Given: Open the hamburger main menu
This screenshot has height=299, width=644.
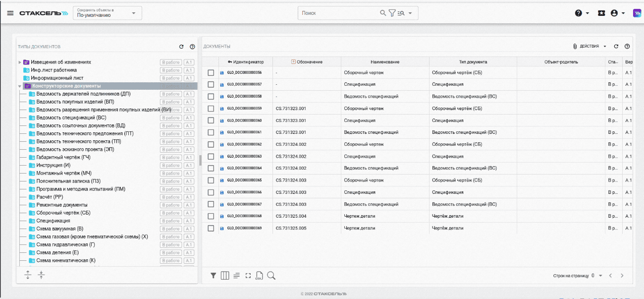Looking at the screenshot, I should click(x=10, y=13).
